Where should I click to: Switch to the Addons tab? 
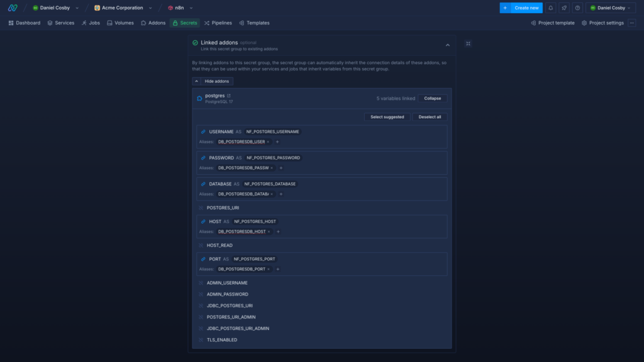click(x=153, y=23)
